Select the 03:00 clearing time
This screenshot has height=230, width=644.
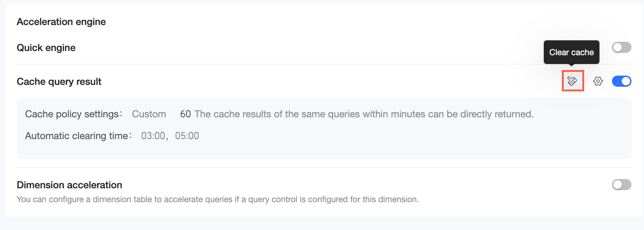152,136
